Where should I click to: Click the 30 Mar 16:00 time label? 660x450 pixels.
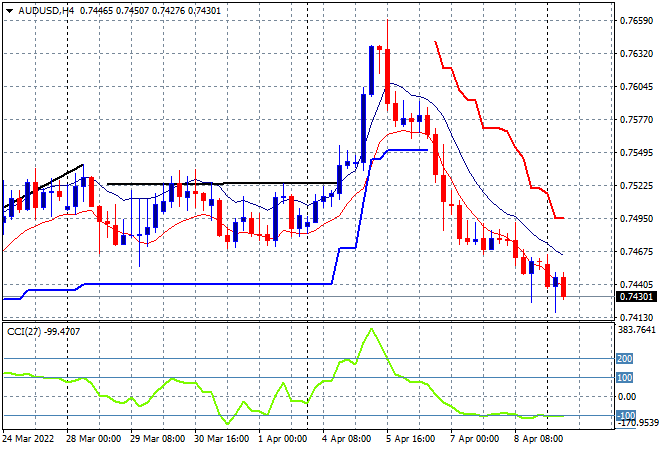(x=221, y=439)
